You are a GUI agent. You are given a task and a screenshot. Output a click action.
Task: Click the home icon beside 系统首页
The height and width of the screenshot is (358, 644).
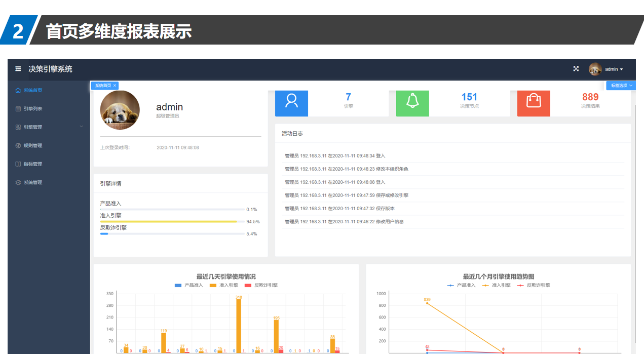(18, 91)
